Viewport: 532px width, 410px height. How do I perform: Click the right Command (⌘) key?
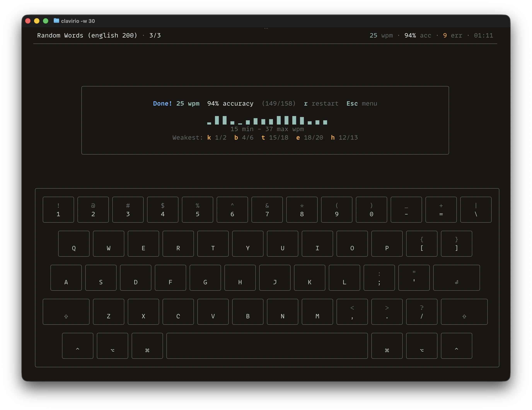click(x=387, y=346)
